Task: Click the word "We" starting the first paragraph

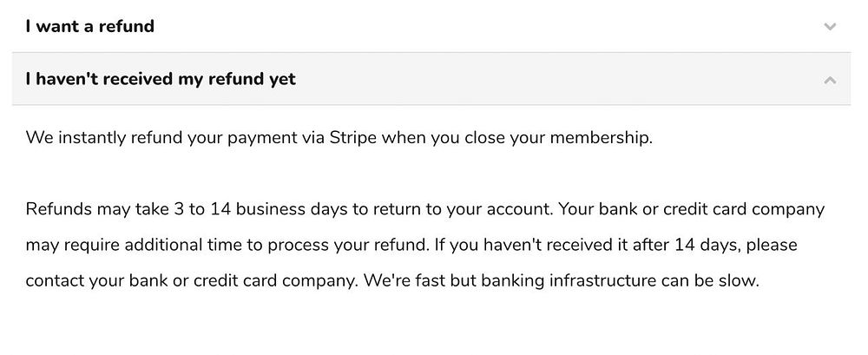Action: 37,138
